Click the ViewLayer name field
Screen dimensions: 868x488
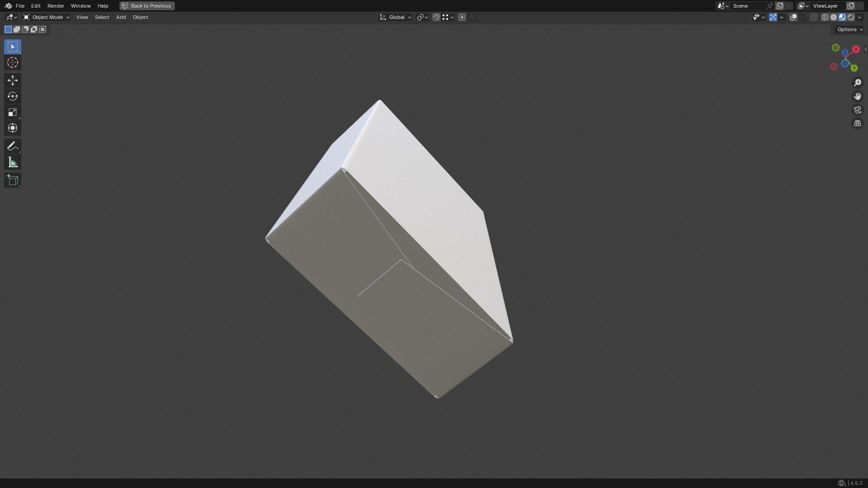[827, 6]
